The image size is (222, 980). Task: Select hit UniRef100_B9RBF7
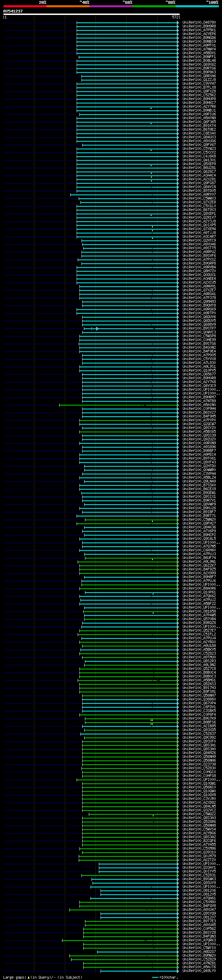point(199,451)
